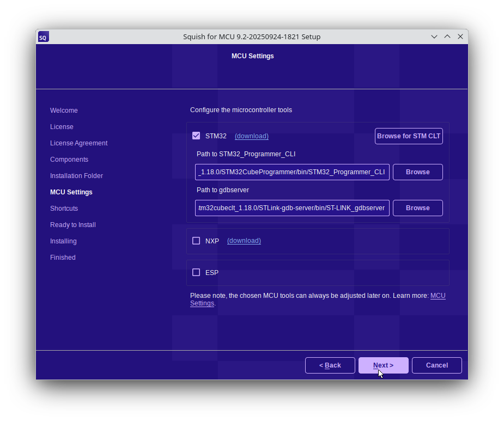
Task: Click the STM32_Programmer_CLI path field
Action: coord(292,172)
